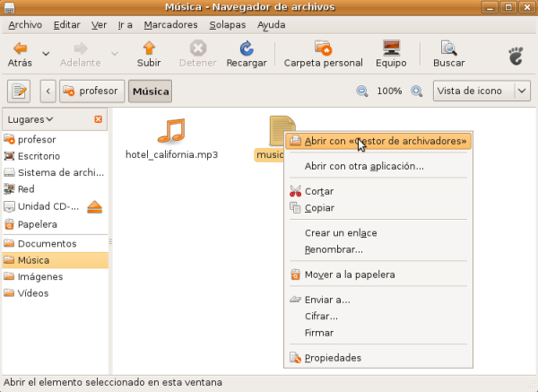Zoom out with the minus magnifier
Screen dimensions: 538x392
(x=362, y=91)
